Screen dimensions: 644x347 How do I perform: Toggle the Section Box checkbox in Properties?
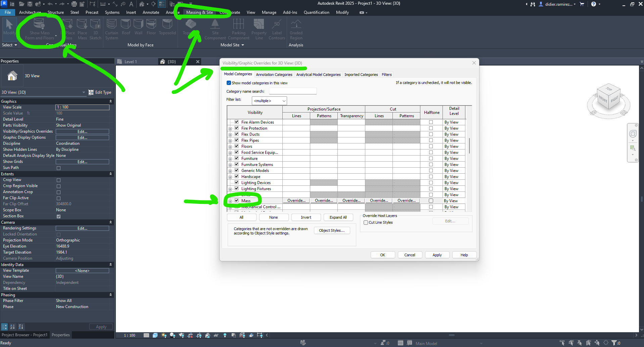tap(58, 216)
